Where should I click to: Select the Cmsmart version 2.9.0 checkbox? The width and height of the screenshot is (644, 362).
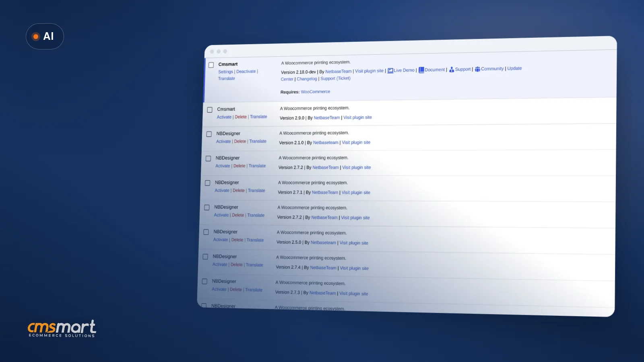pos(210,110)
